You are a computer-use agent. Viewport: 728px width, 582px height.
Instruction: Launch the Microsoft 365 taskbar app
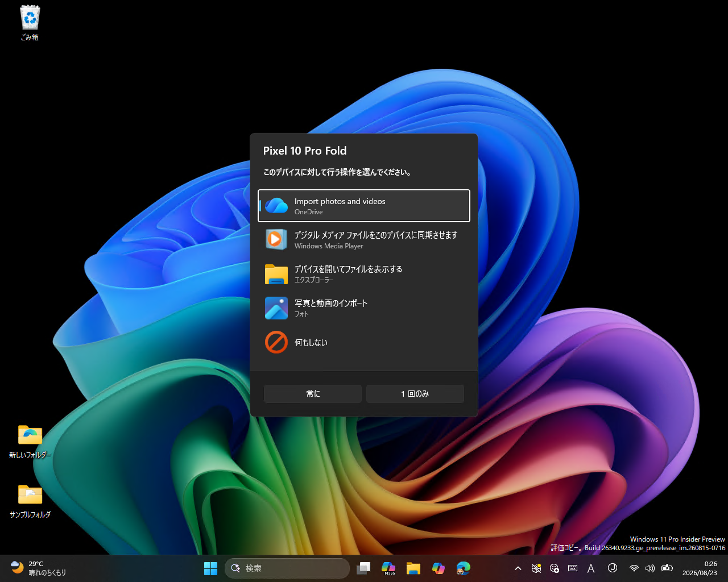[x=388, y=568]
